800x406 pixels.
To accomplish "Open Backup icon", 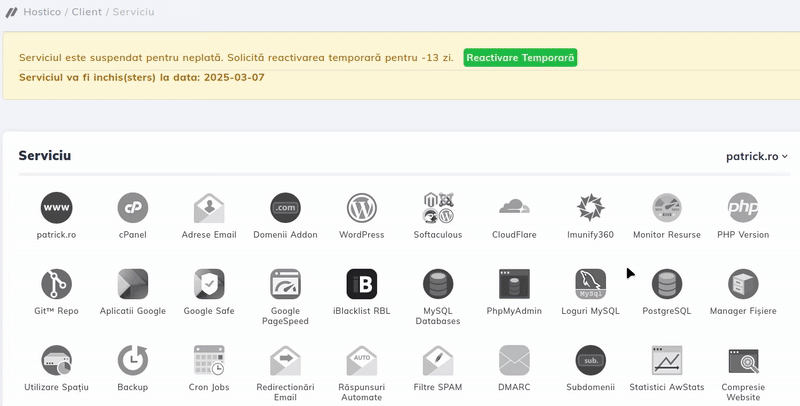I will [133, 360].
